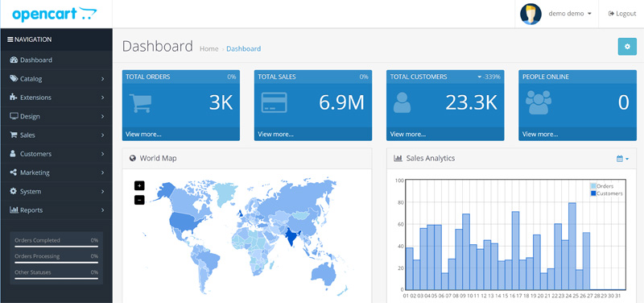Image resolution: width=644 pixels, height=303 pixels.
Task: Click the navigation hamburger icon
Action: (10, 39)
